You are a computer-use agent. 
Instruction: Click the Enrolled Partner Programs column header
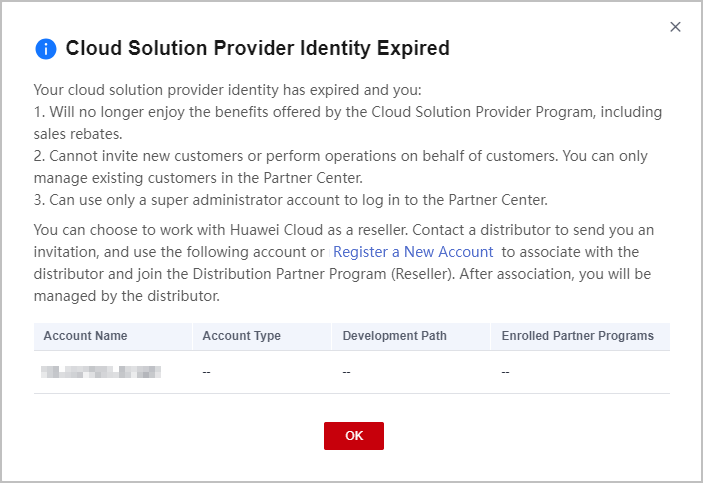coord(577,336)
